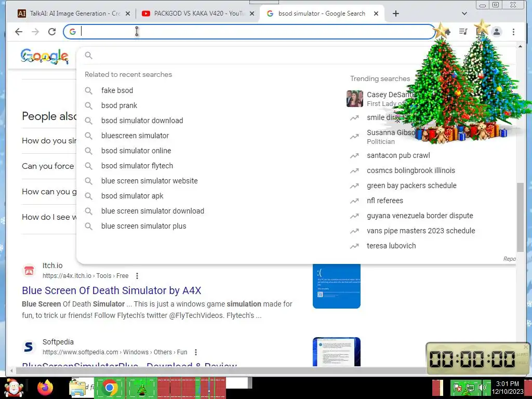Open the file explorer folder on taskbar
532x399 pixels.
pos(77,388)
